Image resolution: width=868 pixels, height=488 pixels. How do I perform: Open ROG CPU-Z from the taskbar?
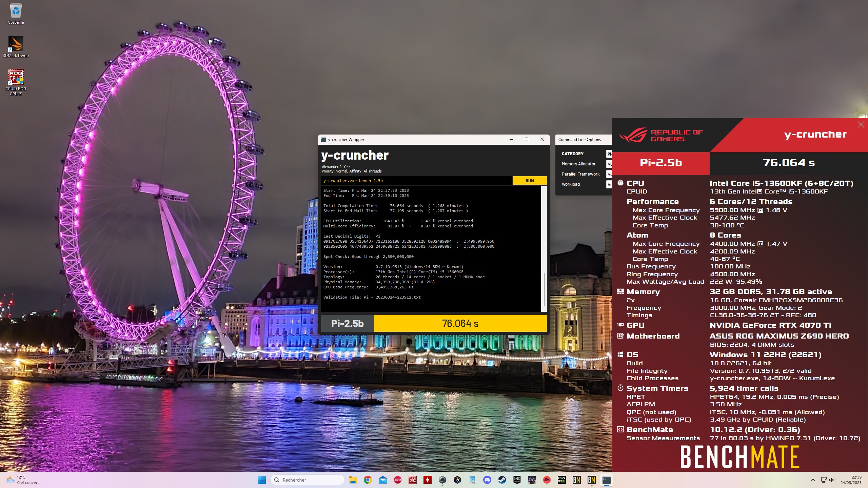[x=412, y=480]
